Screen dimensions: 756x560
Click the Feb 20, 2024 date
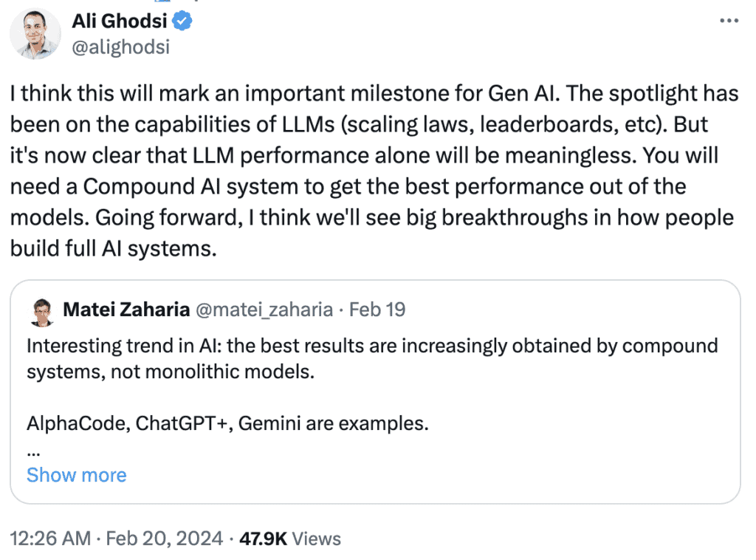coord(164,539)
